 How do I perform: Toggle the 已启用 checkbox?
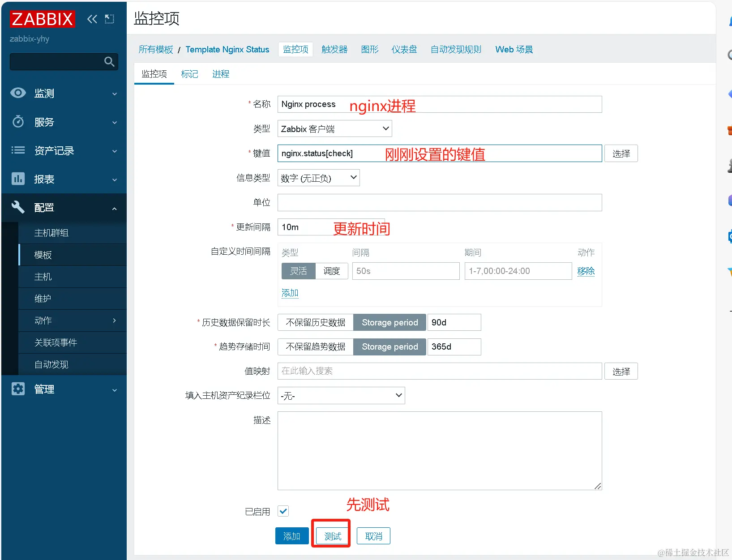(283, 511)
